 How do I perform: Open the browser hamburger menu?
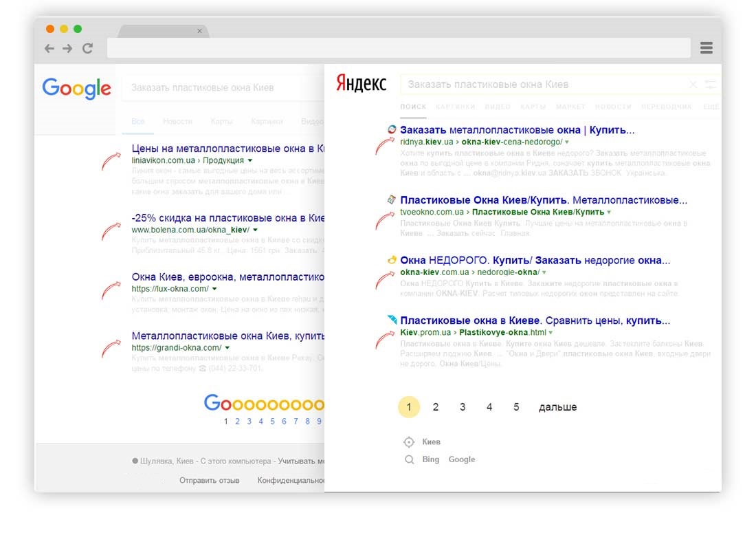[707, 47]
